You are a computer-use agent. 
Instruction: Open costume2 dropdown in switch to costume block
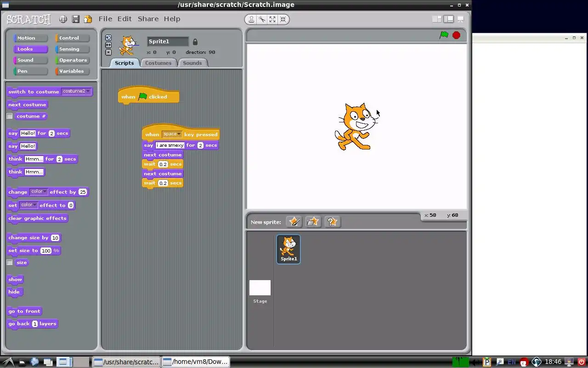pyautogui.click(x=76, y=92)
